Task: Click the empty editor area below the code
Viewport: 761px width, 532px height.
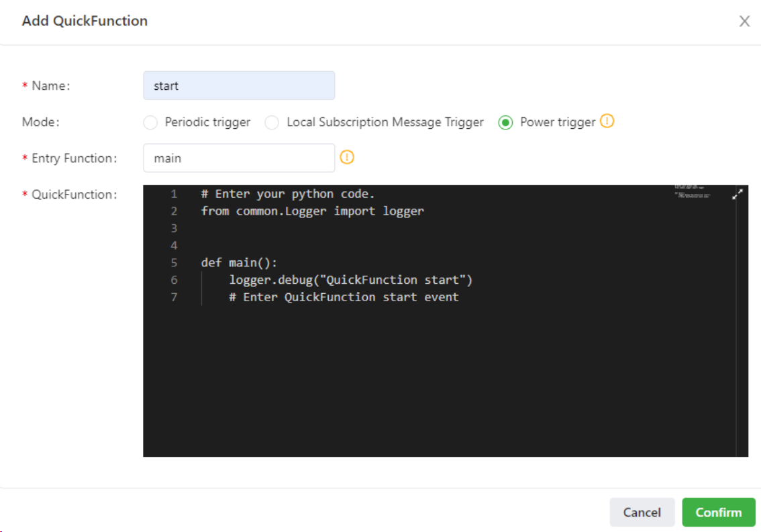Action: pyautogui.click(x=436, y=382)
